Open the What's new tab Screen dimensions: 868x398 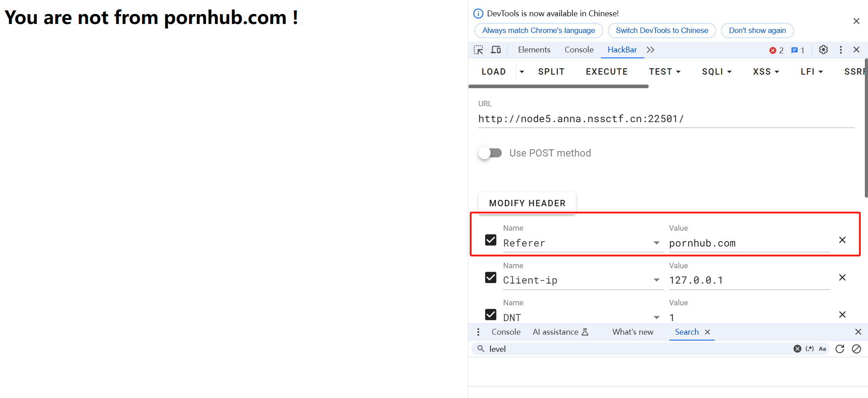point(632,332)
